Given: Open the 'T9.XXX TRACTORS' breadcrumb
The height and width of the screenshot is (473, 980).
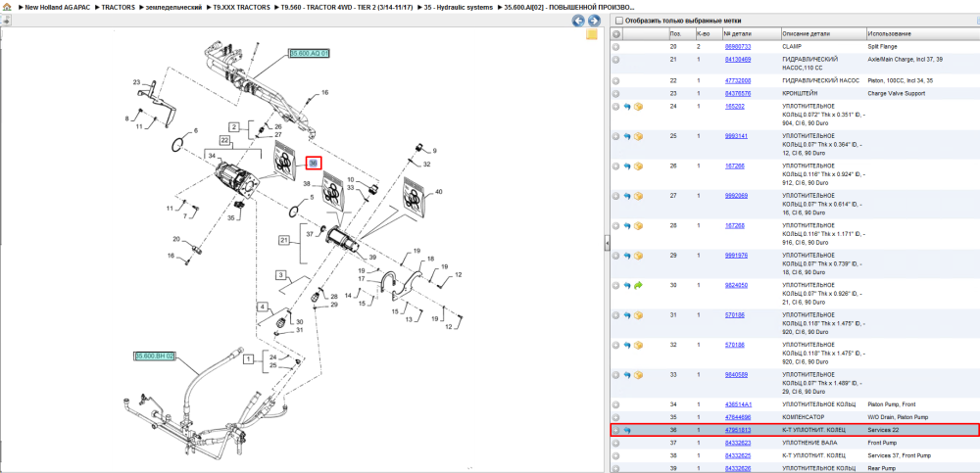Looking at the screenshot, I should point(241,8).
